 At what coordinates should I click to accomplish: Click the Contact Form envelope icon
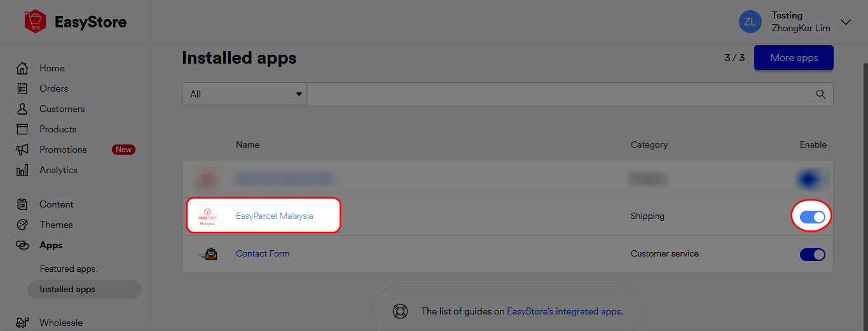click(208, 254)
